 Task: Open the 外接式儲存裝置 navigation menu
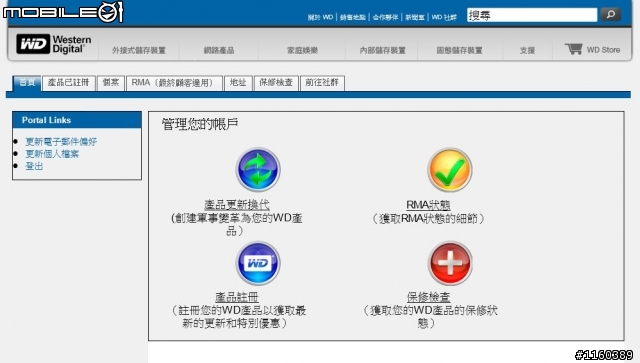139,50
